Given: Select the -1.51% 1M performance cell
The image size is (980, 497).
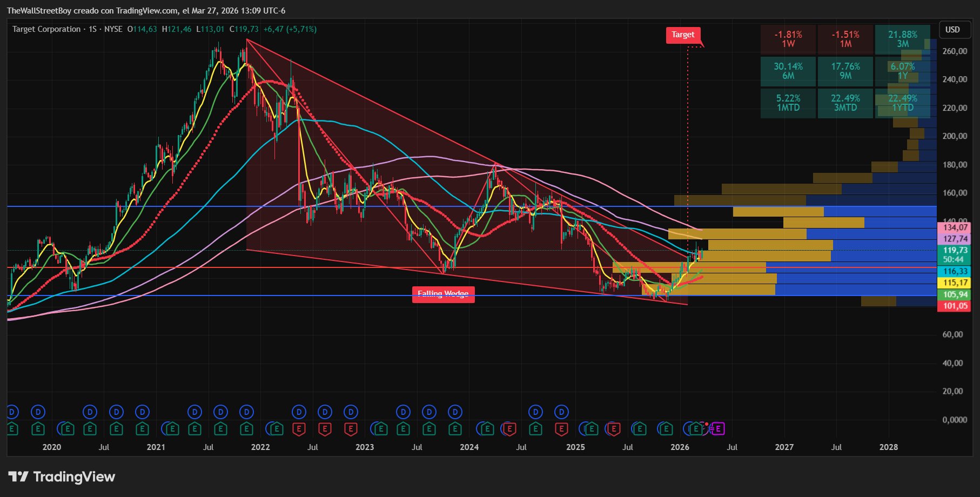Looking at the screenshot, I should pos(845,39).
